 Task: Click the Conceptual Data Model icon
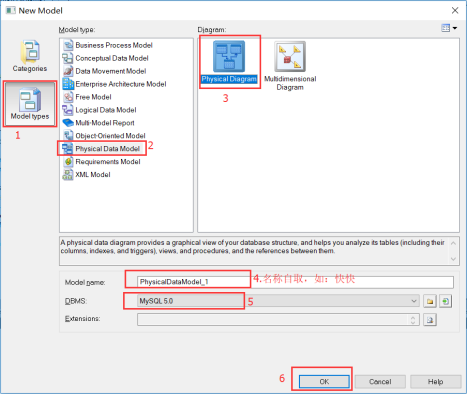[x=68, y=58]
